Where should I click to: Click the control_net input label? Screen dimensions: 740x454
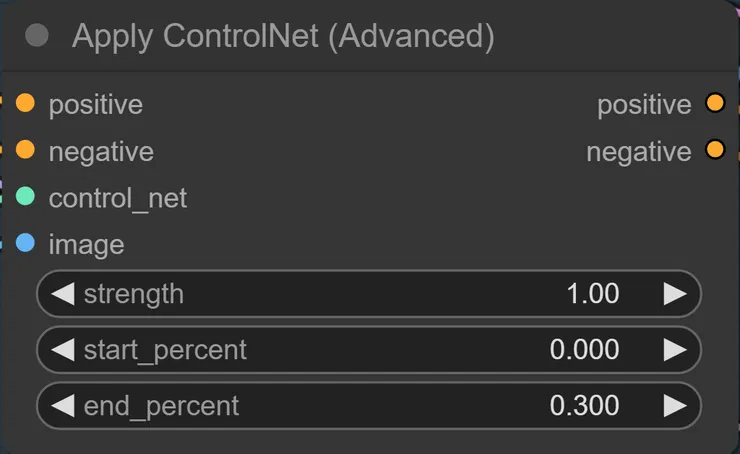pos(117,198)
